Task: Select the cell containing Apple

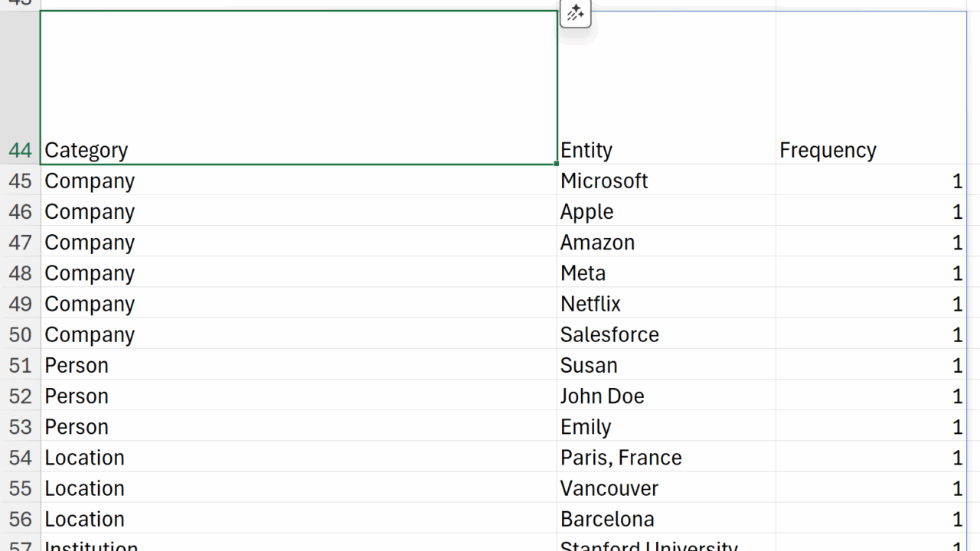Action: click(x=666, y=211)
